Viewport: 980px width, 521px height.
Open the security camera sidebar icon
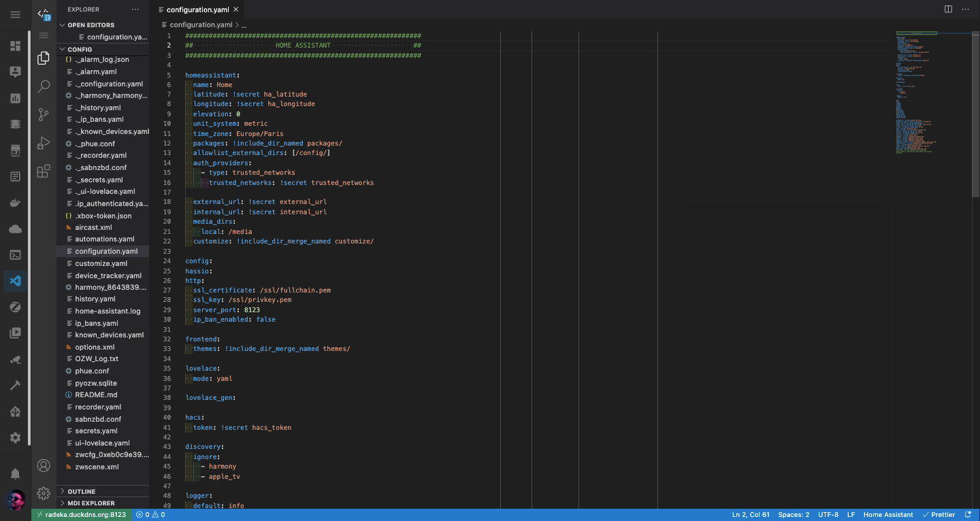(15, 359)
